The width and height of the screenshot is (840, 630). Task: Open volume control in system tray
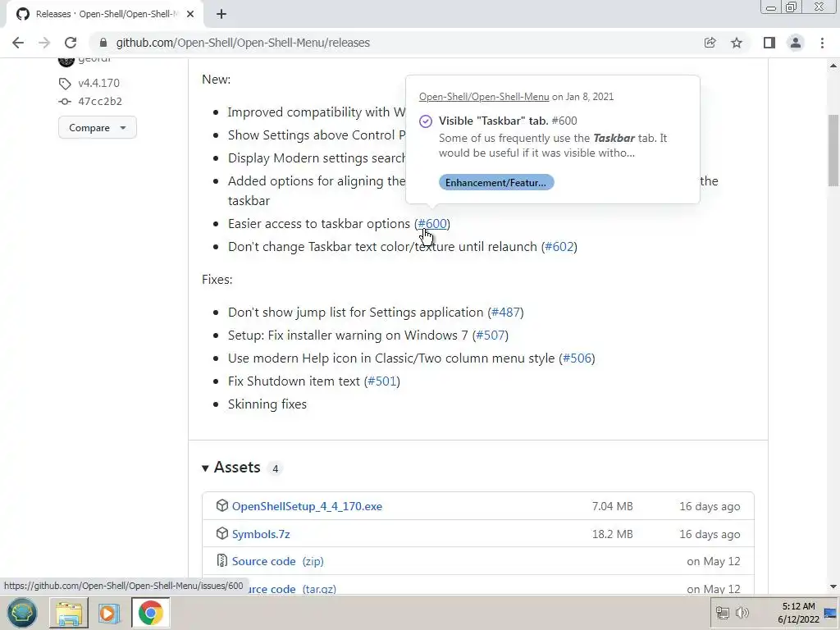coord(742,613)
